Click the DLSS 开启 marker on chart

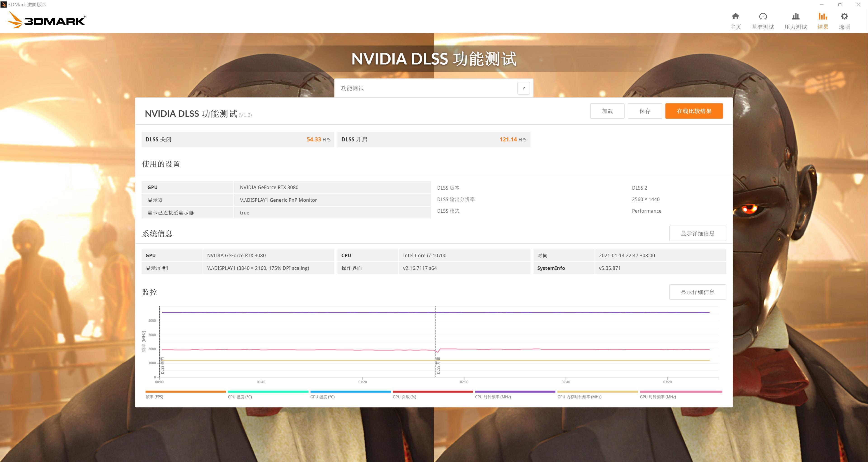[438, 366]
